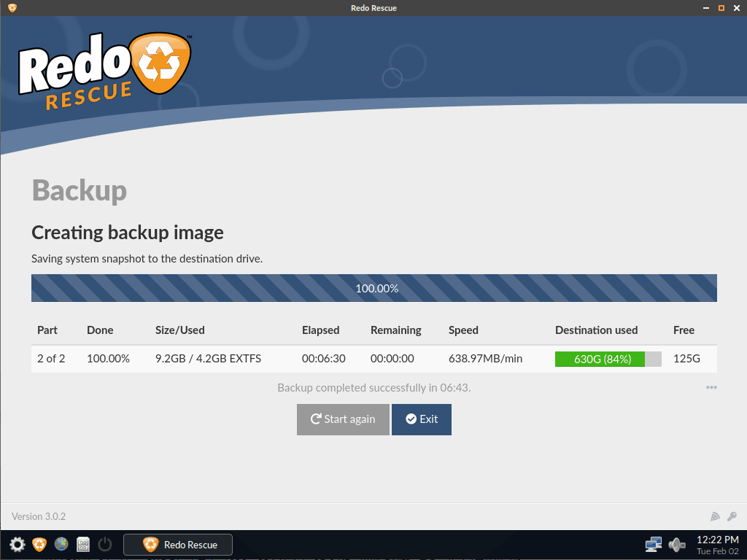Viewport: 747px width, 560px height.
Task: Click the key icon in the footer
Action: (x=732, y=516)
